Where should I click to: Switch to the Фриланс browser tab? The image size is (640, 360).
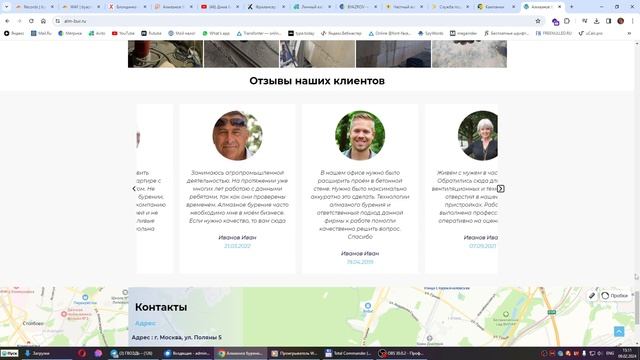[x=267, y=7]
